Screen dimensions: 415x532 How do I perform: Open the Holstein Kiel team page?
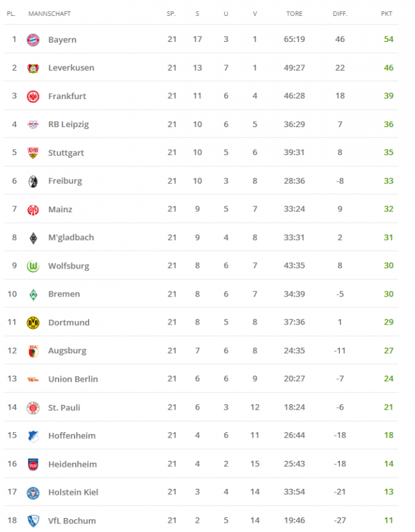coord(74,492)
